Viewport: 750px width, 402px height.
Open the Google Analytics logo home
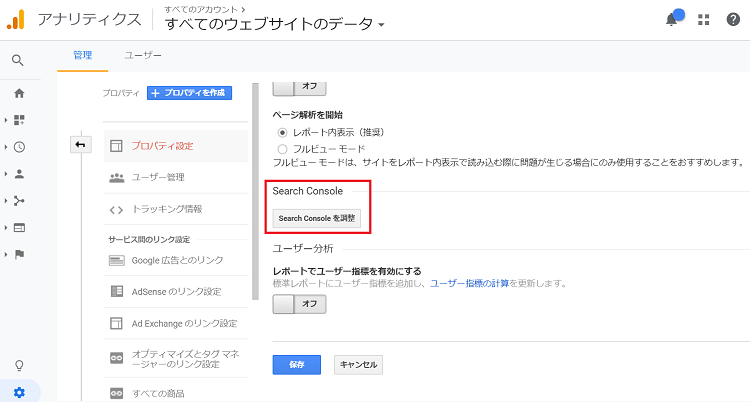[x=15, y=20]
